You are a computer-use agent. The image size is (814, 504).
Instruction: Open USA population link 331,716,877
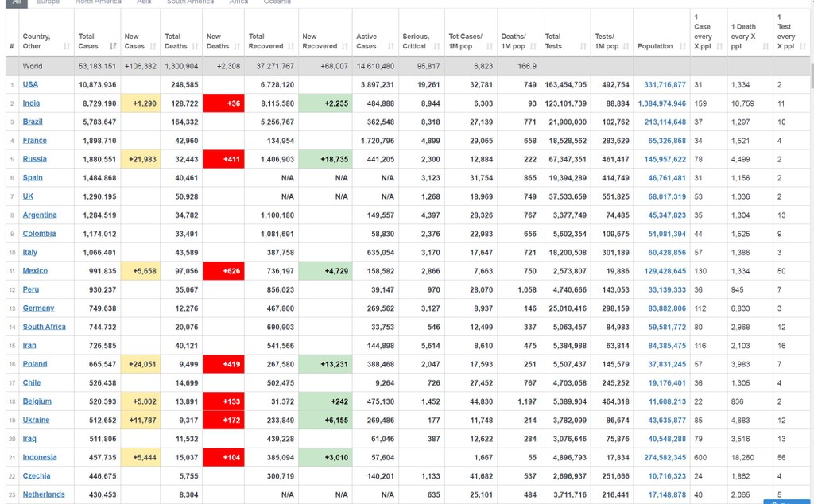665,84
